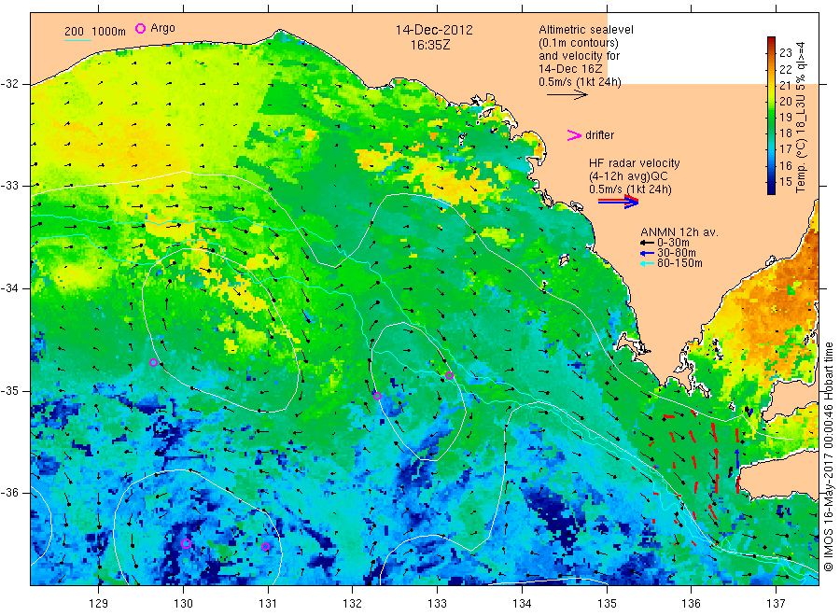Image resolution: width=840 pixels, height=616 pixels.
Task: Click the 17 tick label on the colorbar
Action: click(785, 149)
